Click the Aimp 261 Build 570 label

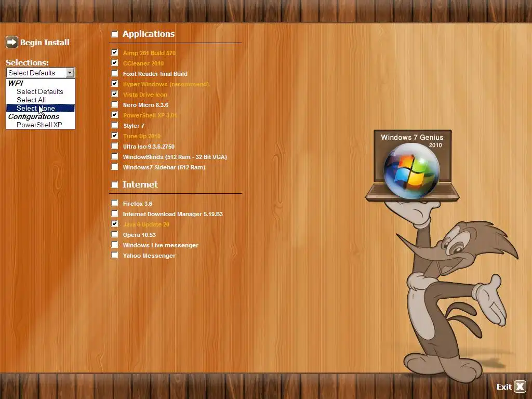click(x=149, y=53)
